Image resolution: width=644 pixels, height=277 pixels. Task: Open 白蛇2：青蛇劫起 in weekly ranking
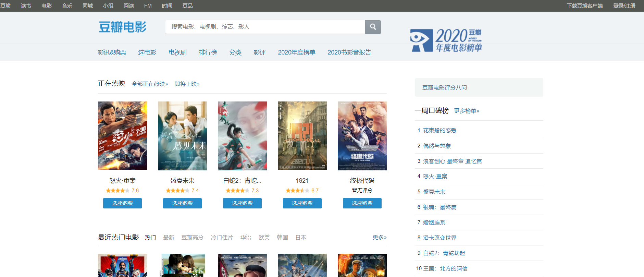click(444, 253)
